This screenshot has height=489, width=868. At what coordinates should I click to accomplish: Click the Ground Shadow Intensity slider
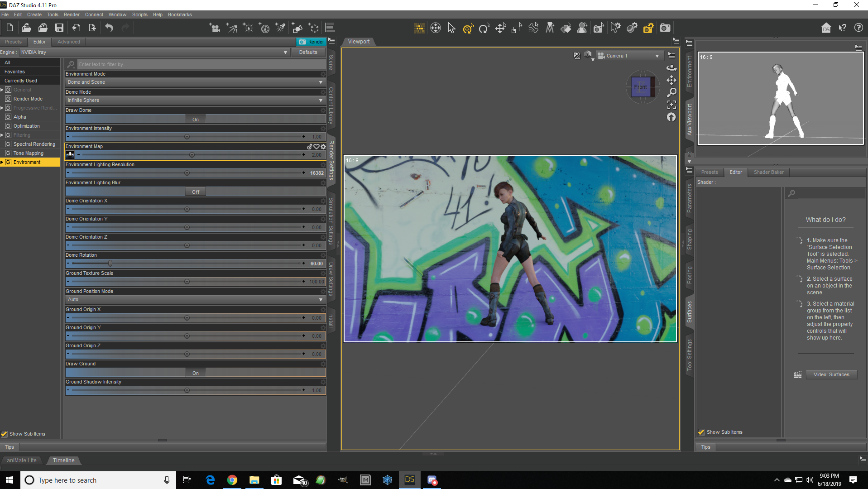click(187, 390)
